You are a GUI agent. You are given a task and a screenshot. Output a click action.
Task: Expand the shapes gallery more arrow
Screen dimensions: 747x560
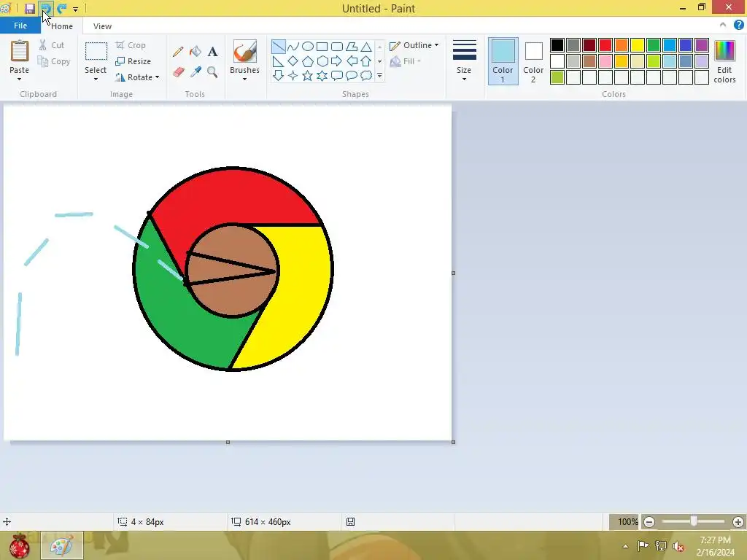379,76
